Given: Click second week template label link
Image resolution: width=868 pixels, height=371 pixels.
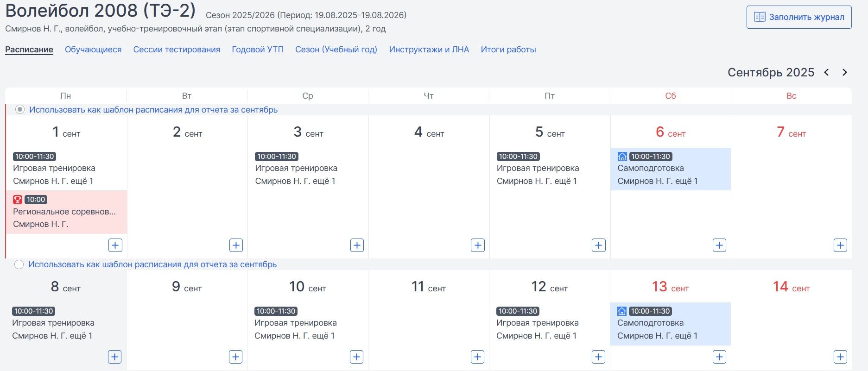Looking at the screenshot, I should (x=152, y=264).
